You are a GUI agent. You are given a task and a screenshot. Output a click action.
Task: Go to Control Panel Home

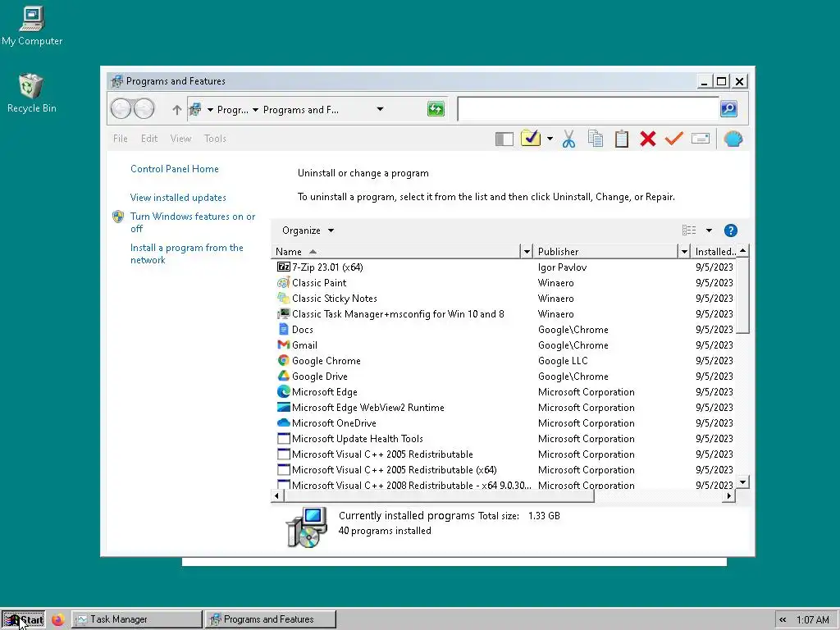(175, 169)
